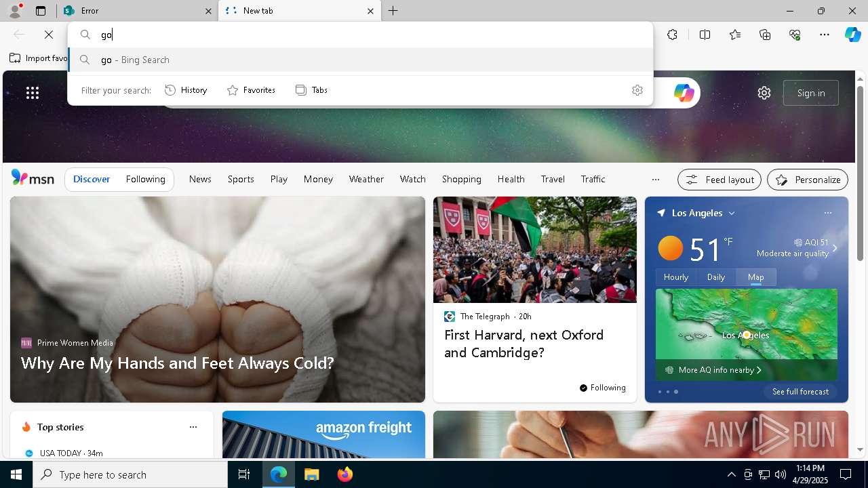This screenshot has height=488, width=868.
Task: Open Copilot in the Edge toolbar
Action: tap(852, 35)
